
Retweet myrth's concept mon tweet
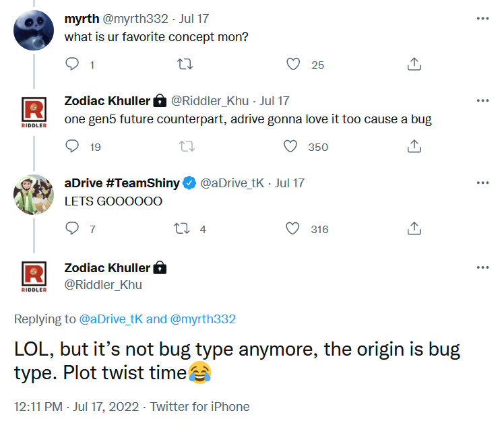(x=184, y=65)
